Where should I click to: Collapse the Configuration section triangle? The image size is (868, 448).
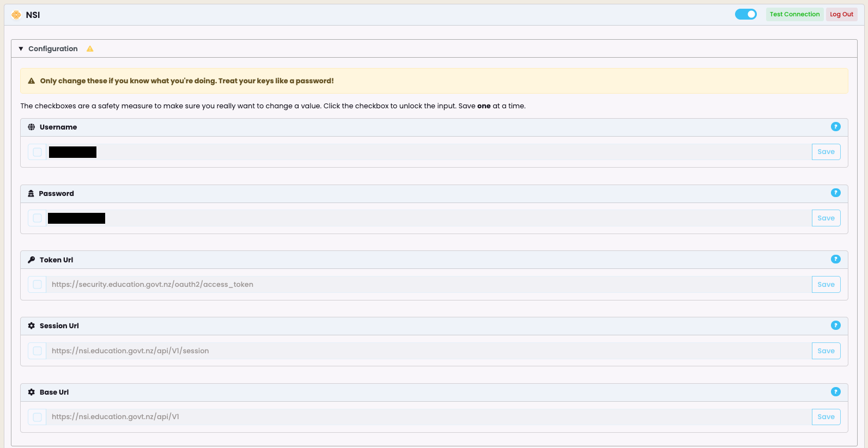point(21,49)
